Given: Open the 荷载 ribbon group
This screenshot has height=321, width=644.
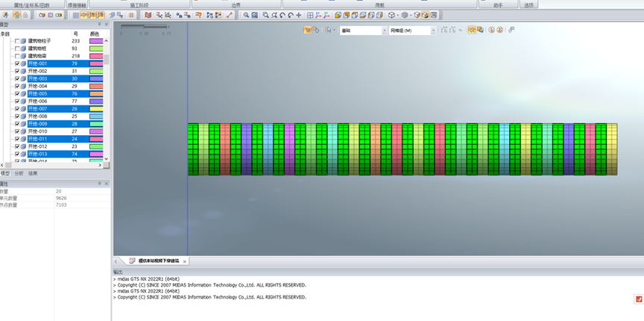Looking at the screenshot, I should pos(380,5).
